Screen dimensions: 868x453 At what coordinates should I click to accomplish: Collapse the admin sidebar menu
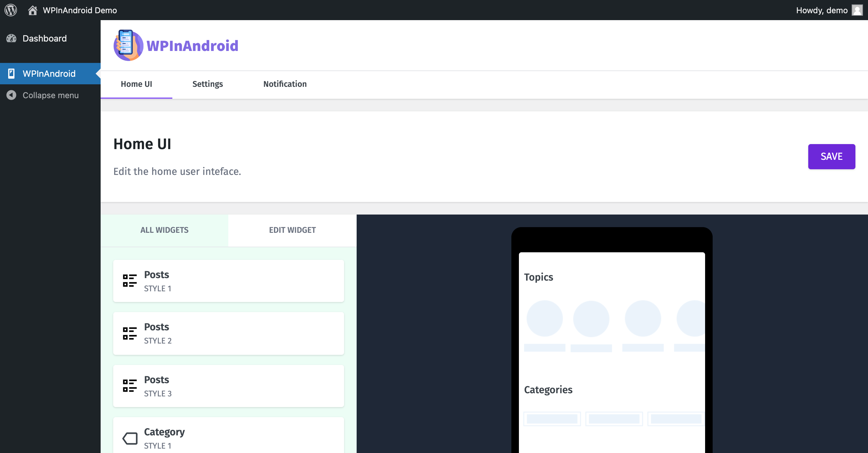[x=50, y=95]
